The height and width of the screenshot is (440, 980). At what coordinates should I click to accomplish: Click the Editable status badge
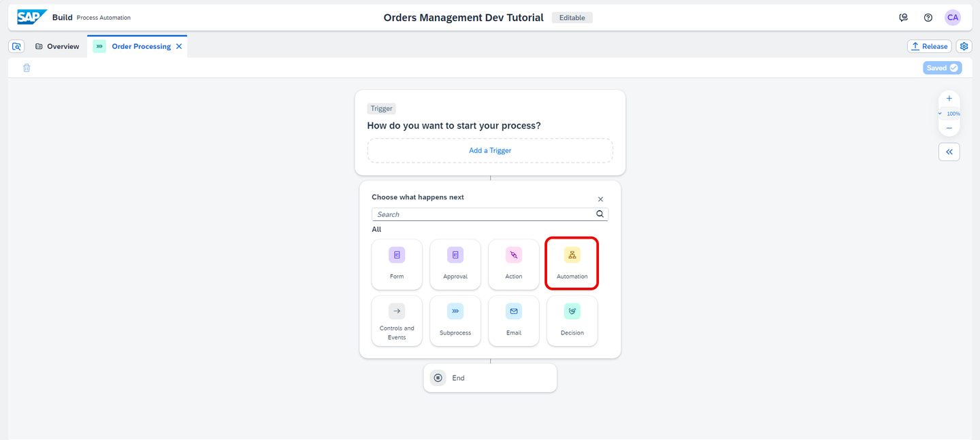tap(572, 18)
